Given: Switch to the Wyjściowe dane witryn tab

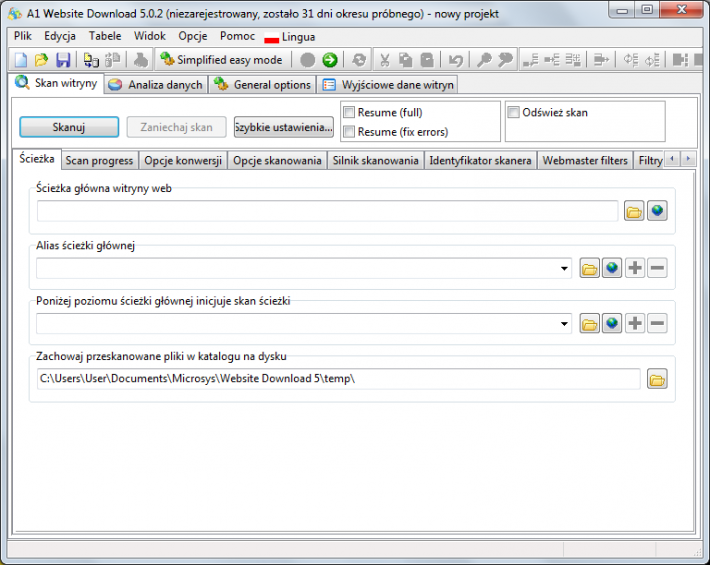Looking at the screenshot, I should [x=388, y=85].
